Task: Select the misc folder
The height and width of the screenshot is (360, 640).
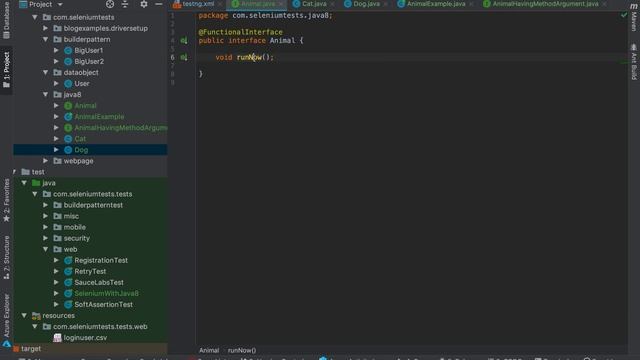Action: pos(71,216)
